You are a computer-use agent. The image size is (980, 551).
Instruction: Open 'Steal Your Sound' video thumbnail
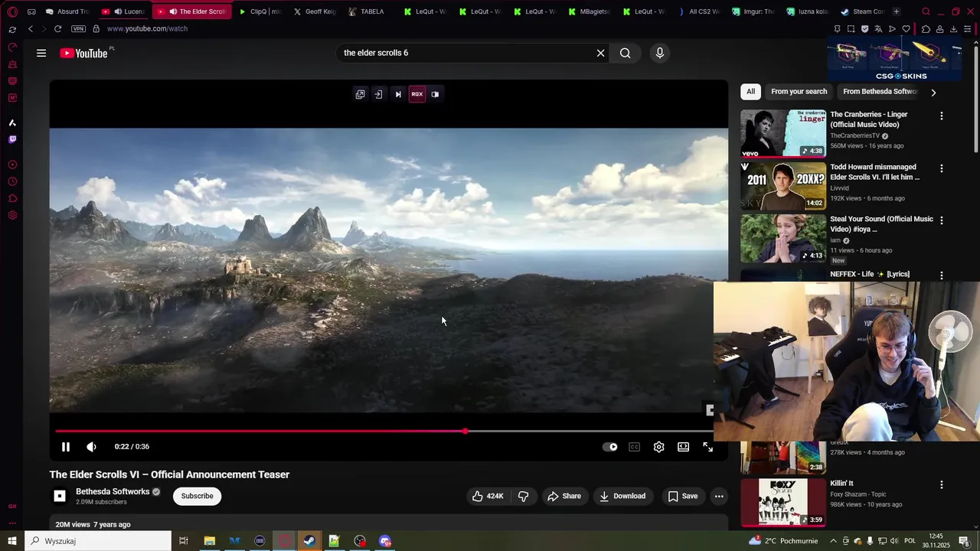[x=783, y=238]
